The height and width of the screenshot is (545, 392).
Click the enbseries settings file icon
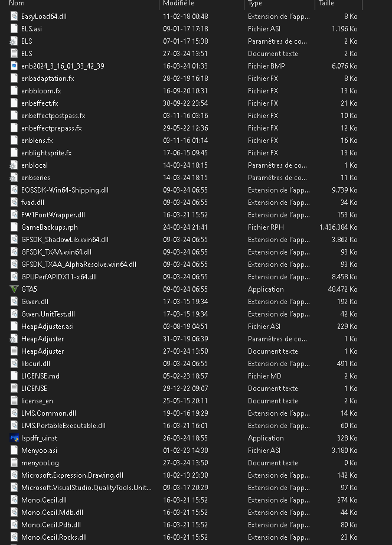coord(14,178)
